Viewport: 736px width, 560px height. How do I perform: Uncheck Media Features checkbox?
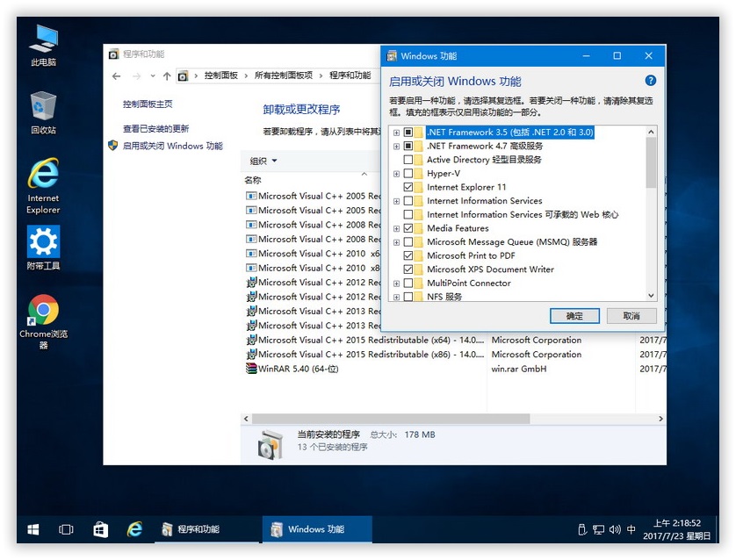coord(408,228)
